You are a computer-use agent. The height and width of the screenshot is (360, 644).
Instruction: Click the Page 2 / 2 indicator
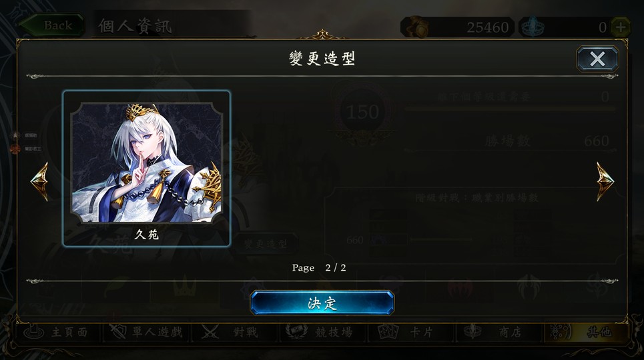319,267
